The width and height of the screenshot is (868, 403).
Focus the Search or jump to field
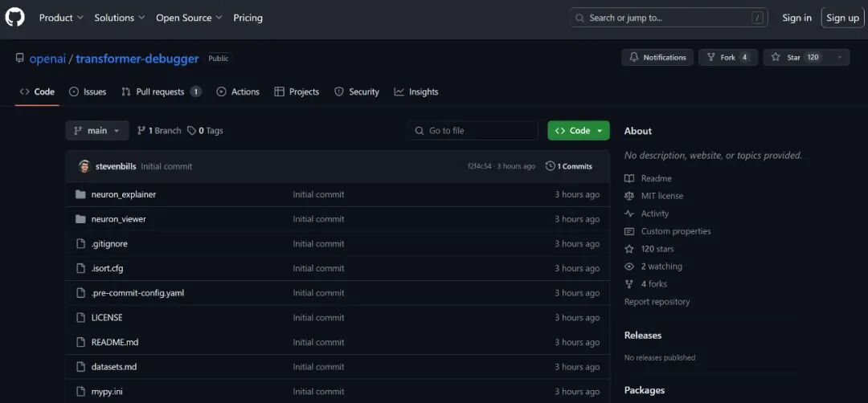click(x=669, y=18)
